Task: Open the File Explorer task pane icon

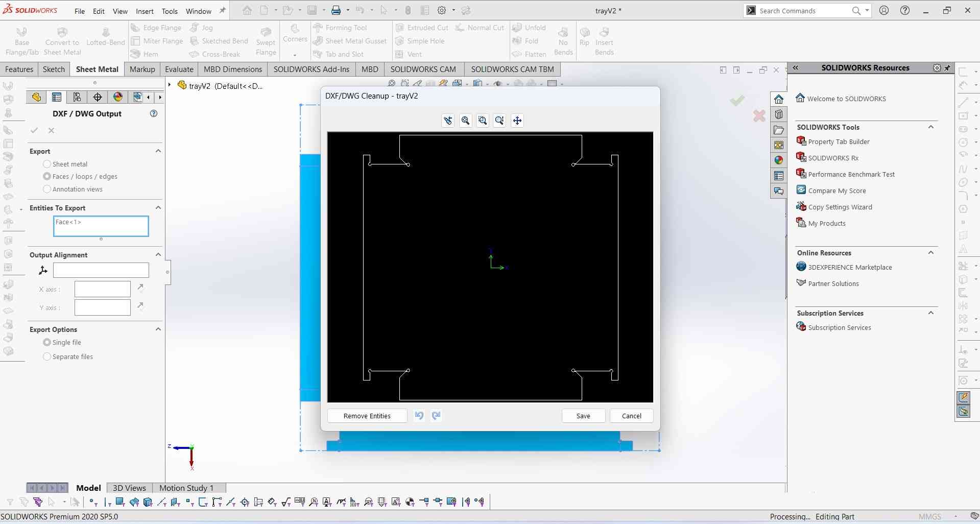Action: (x=779, y=130)
